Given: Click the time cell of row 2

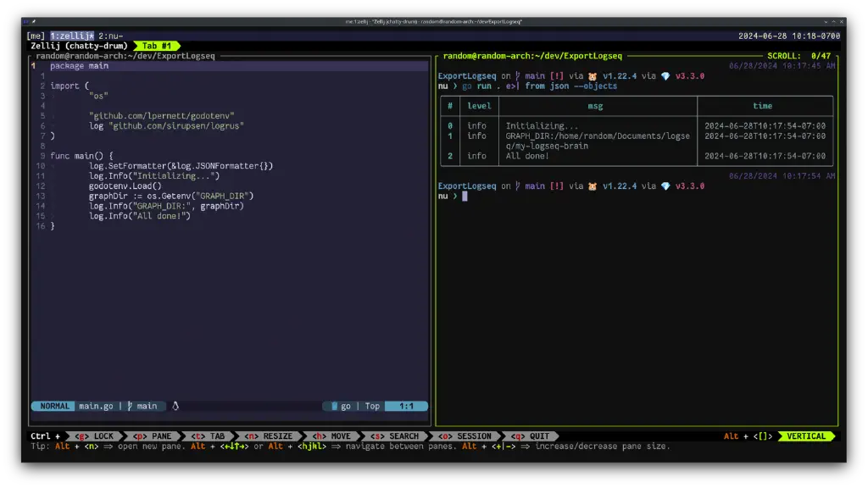Looking at the screenshot, I should pos(765,156).
